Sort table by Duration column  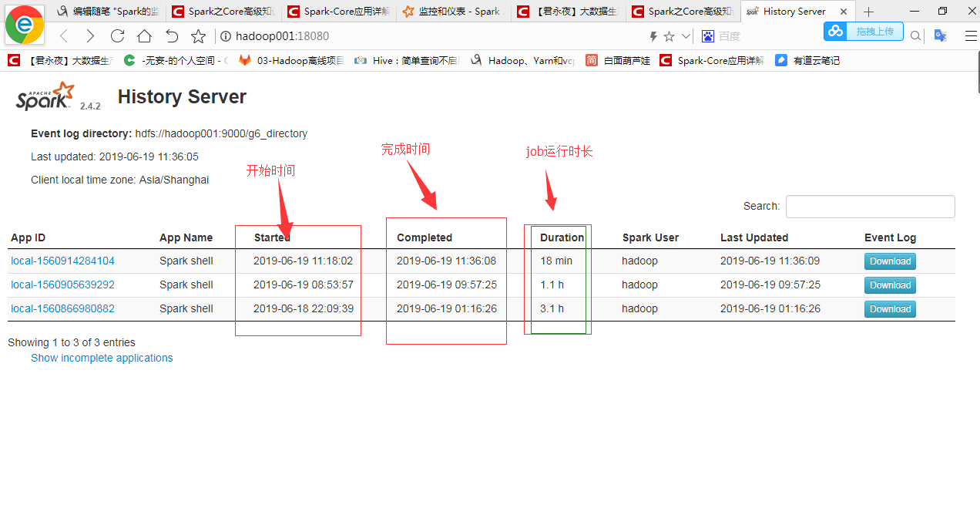(x=562, y=237)
